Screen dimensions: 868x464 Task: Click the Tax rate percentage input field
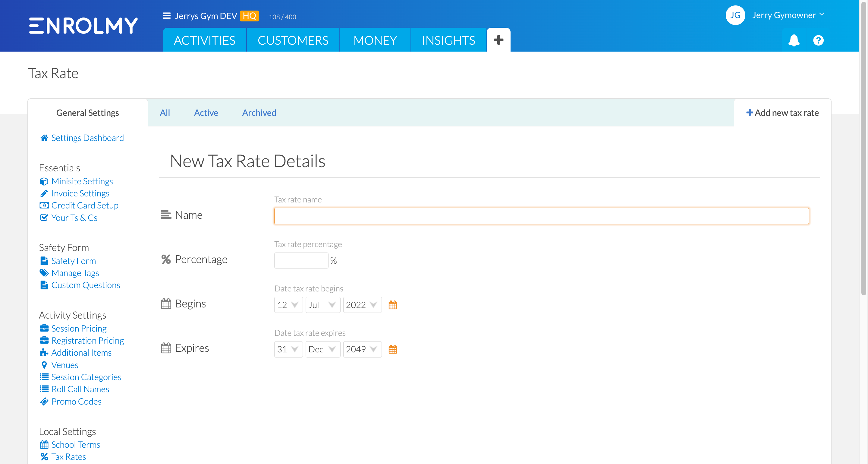(301, 260)
